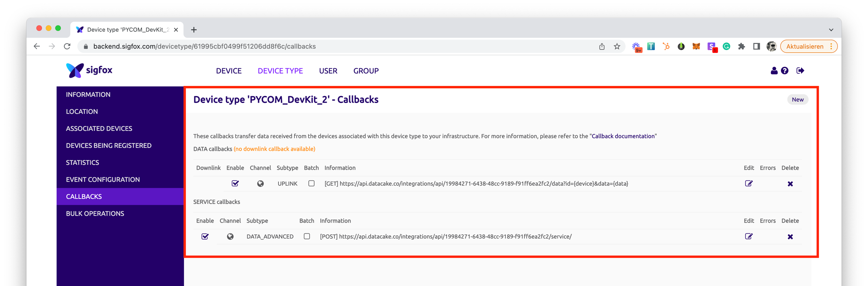Image resolution: width=868 pixels, height=286 pixels.
Task: Edit the UPLINK data callback
Action: point(749,183)
